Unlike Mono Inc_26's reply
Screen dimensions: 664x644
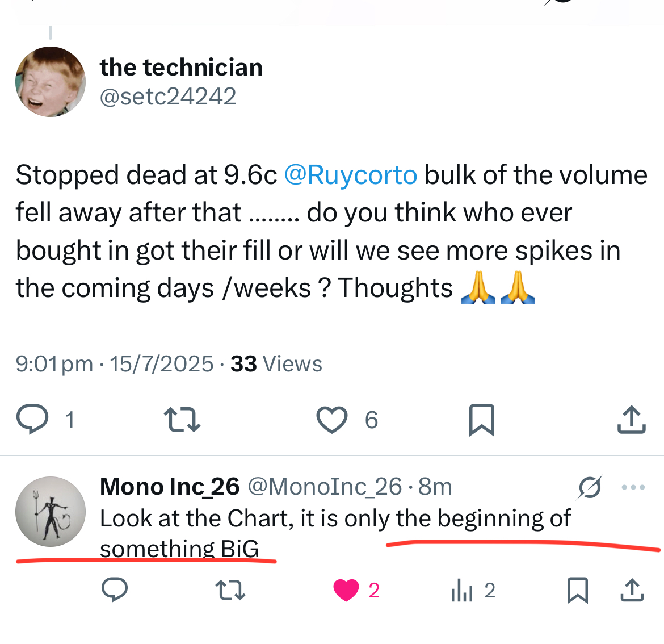346,590
